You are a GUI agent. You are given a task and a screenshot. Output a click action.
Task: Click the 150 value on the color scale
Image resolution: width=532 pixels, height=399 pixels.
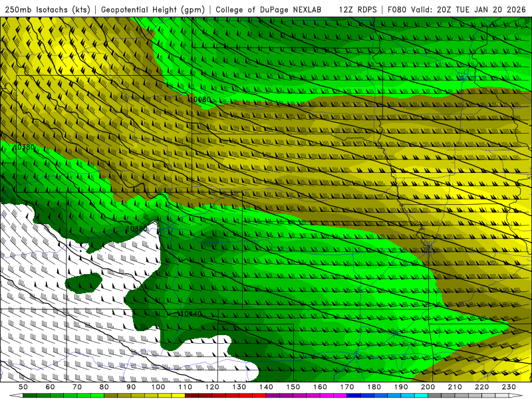point(293,387)
